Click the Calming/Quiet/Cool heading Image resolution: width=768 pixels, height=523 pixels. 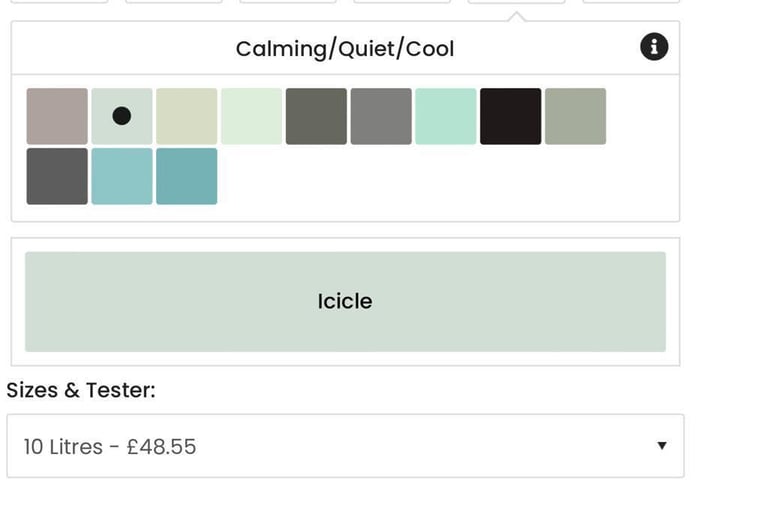(x=345, y=49)
